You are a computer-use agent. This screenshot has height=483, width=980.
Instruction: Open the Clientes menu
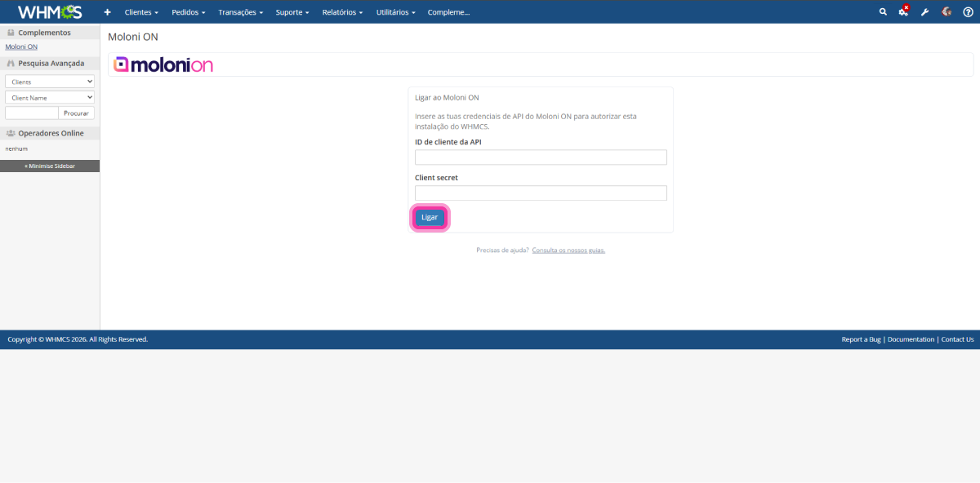pos(141,12)
